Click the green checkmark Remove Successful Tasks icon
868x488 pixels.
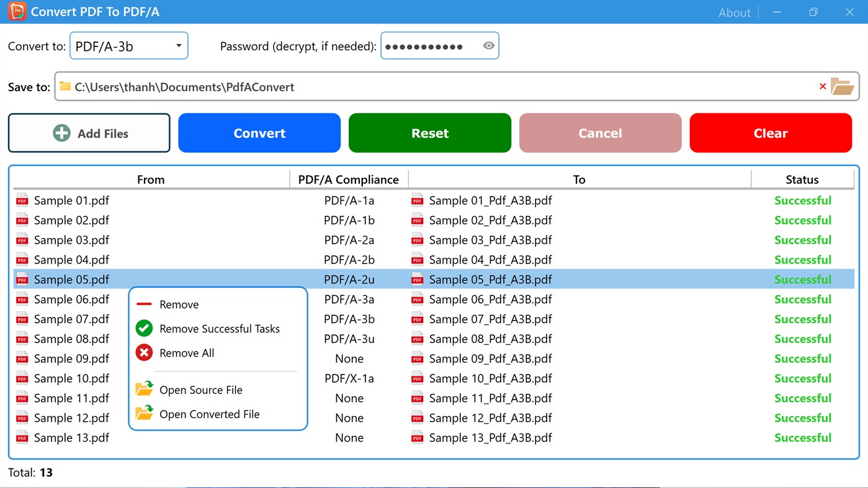143,329
